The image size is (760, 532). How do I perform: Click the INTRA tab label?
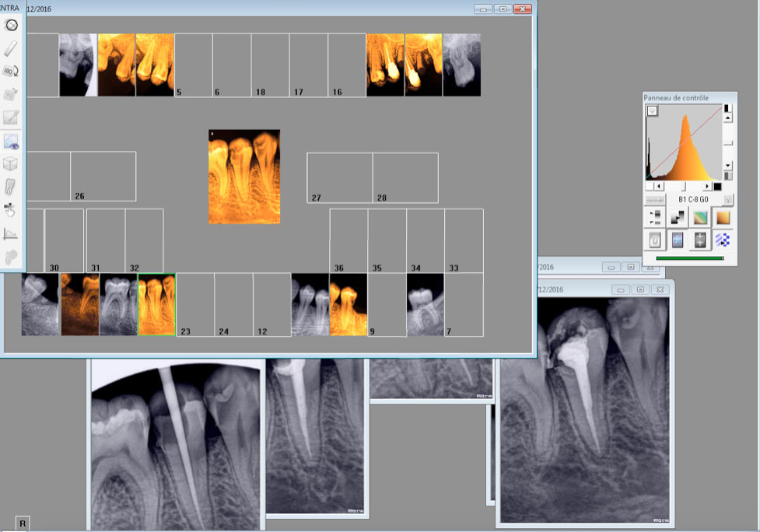(10, 8)
